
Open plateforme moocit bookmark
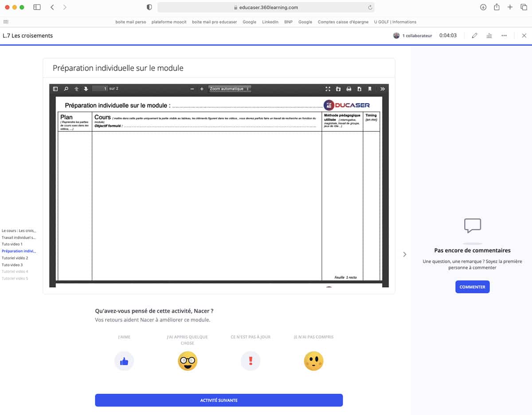tap(169, 22)
